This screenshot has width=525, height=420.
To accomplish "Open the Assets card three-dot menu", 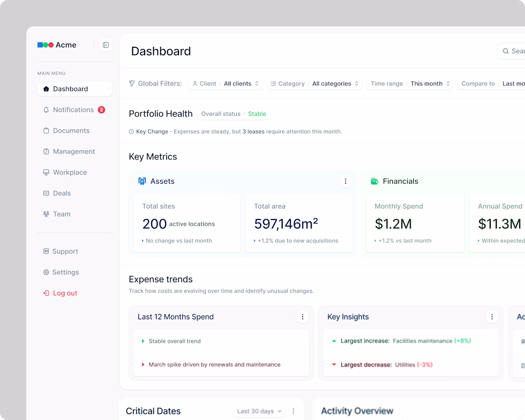I will click(x=346, y=181).
